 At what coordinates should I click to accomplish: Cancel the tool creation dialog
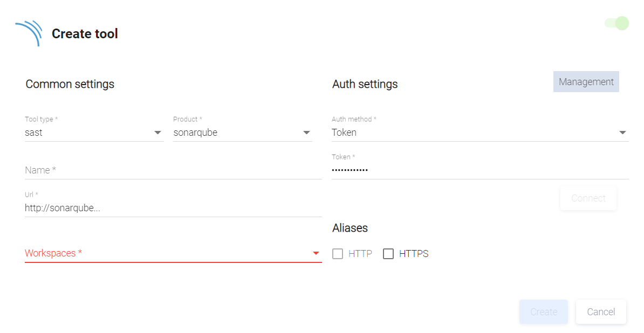click(x=601, y=312)
